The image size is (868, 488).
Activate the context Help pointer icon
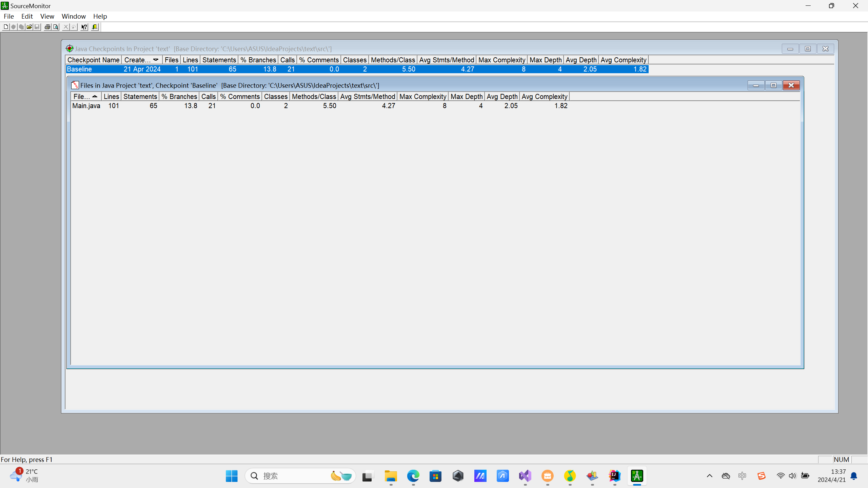[84, 27]
